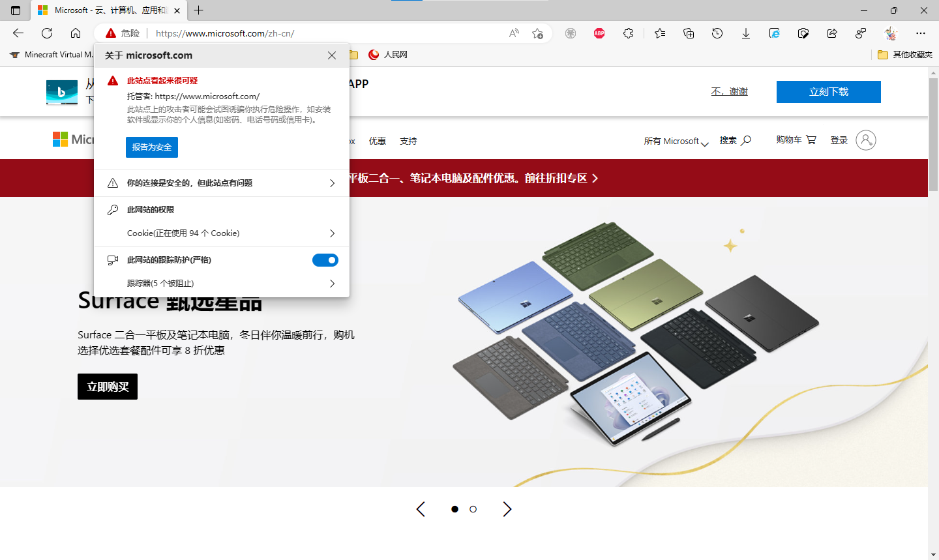
Task: Select the Microsoft browser tab
Action: point(109,10)
